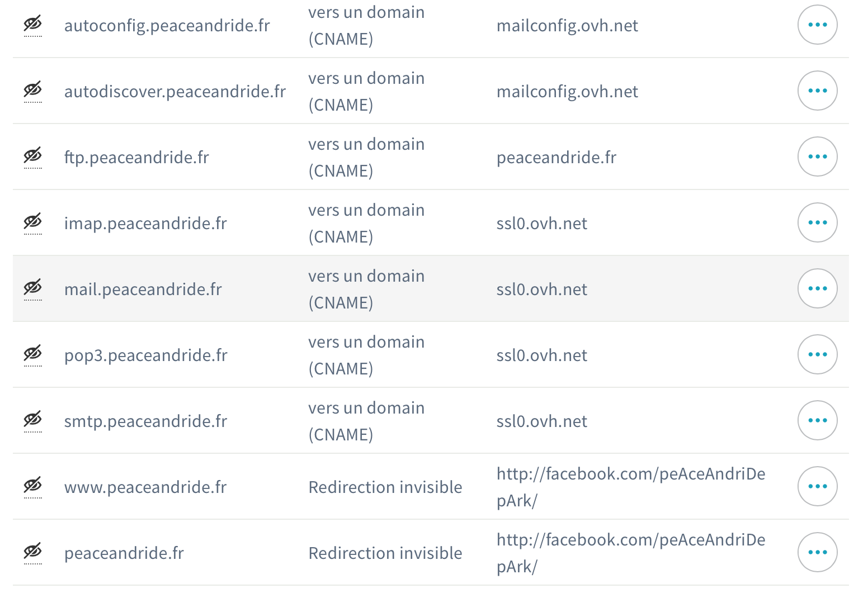Click hidden-eye icon beside mail.peaceandride.fr
This screenshot has width=868, height=598.
coord(33,288)
